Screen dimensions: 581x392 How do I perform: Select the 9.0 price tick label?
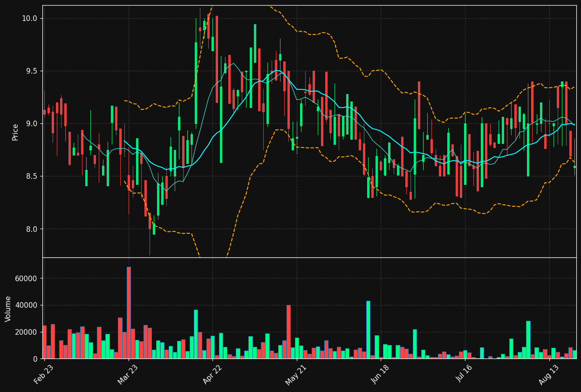31,124
